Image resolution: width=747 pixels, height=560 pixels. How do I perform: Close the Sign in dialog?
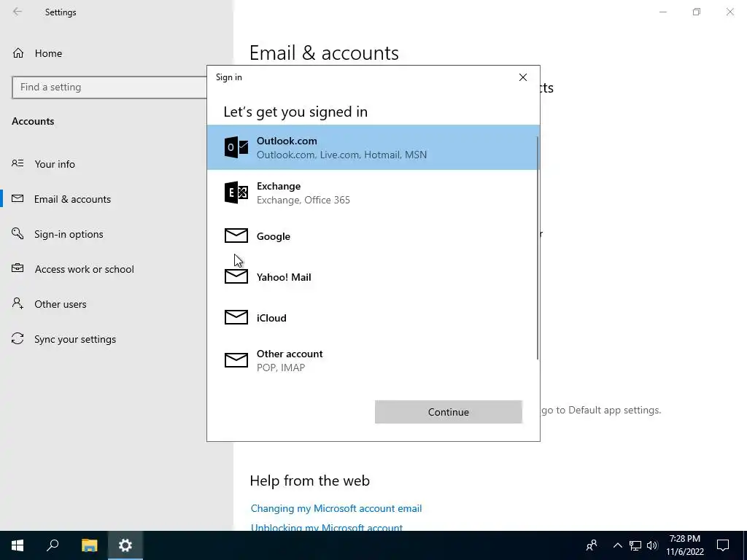pyautogui.click(x=522, y=77)
